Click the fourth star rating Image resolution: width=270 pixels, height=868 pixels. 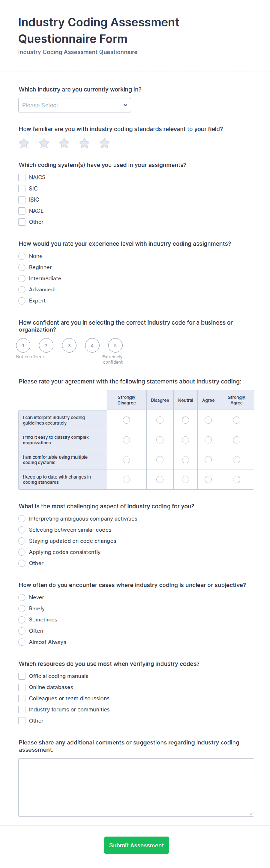84,143
